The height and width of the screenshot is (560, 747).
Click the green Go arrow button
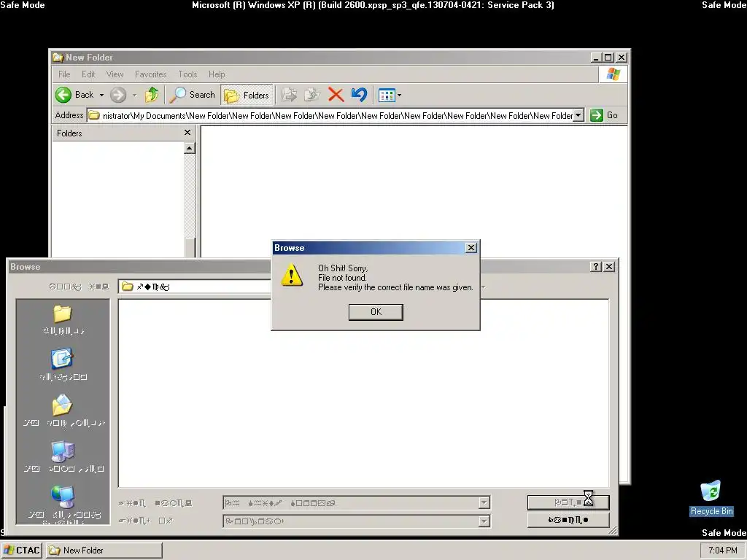(597, 115)
